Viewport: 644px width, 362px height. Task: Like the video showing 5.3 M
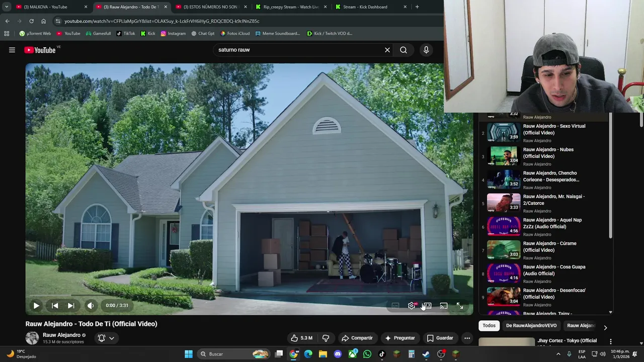pyautogui.click(x=301, y=338)
